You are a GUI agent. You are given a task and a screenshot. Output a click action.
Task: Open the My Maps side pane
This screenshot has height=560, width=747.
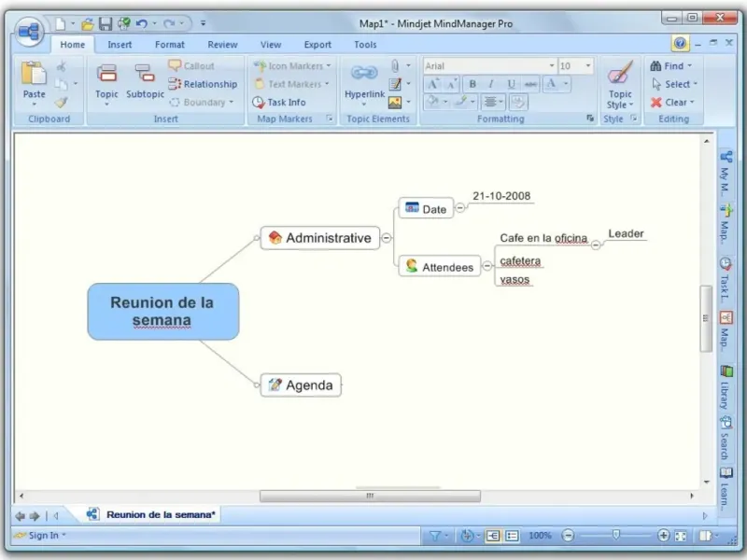pos(726,174)
